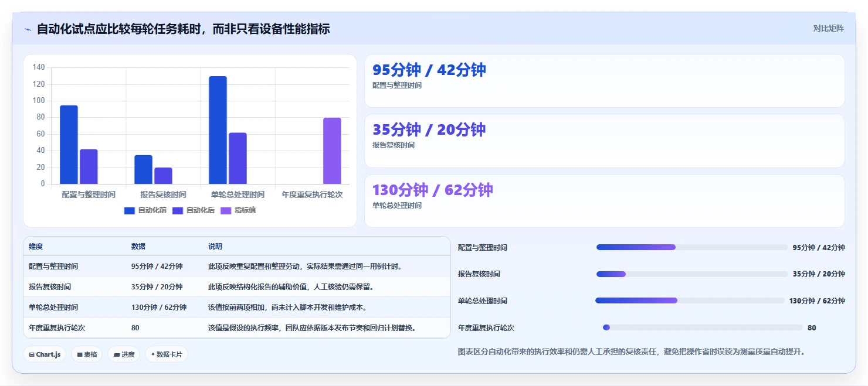Viewport: 868px width, 386px height.
Task: Select the 配置与整理时间 table row name
Action: 53,267
